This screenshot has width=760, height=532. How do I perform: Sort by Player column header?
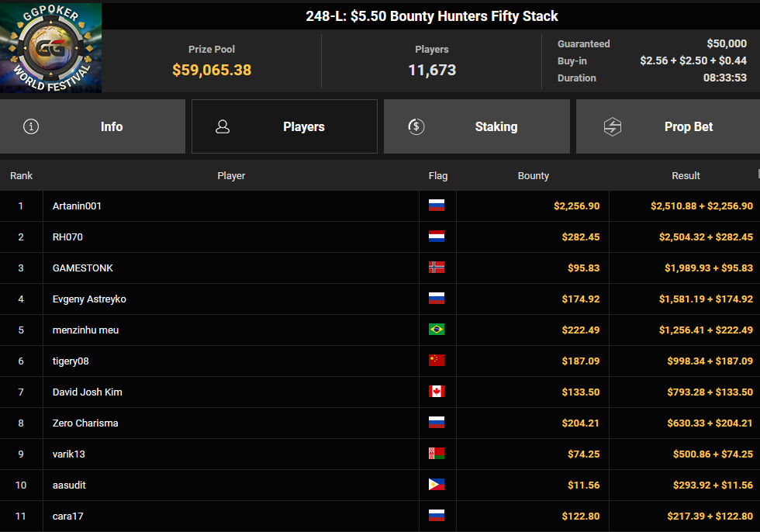[231, 175]
